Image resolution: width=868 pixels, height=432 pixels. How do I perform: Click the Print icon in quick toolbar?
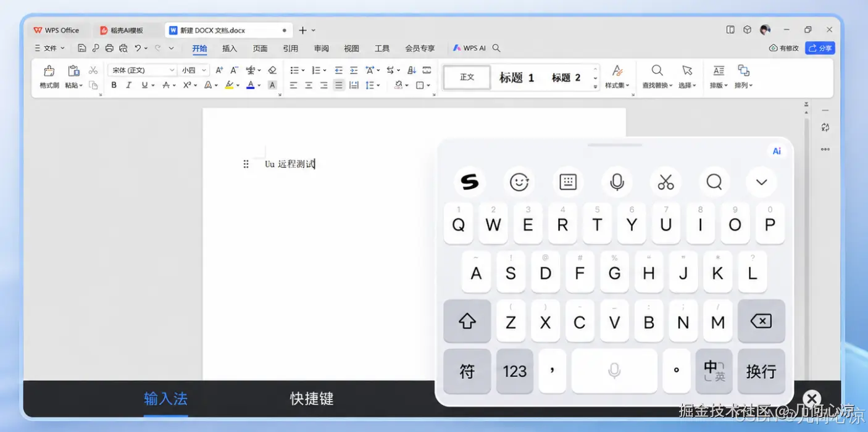[109, 48]
